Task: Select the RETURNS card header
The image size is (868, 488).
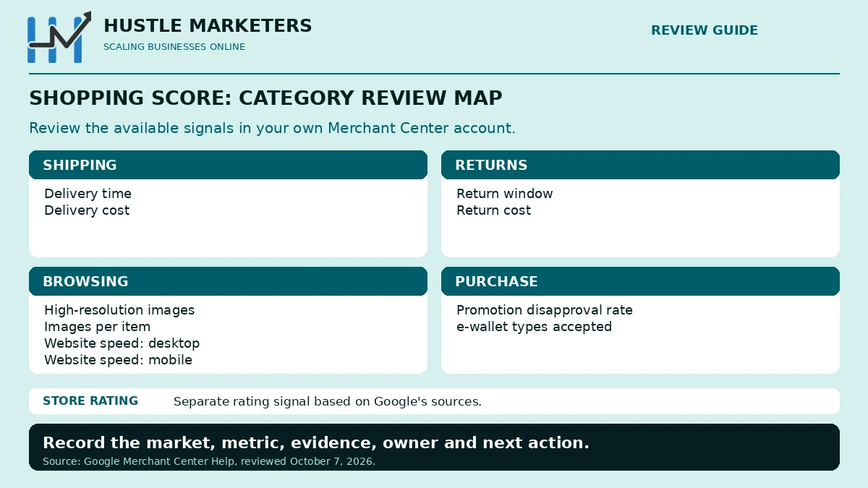Action: pos(640,165)
